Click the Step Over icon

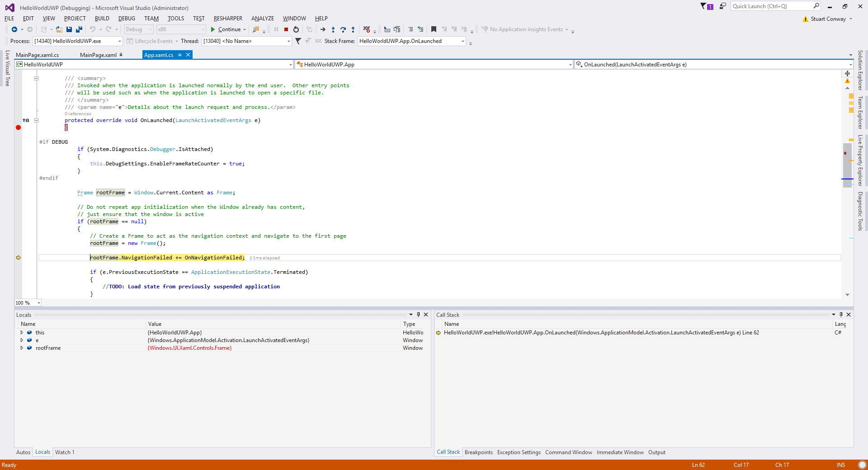[343, 29]
